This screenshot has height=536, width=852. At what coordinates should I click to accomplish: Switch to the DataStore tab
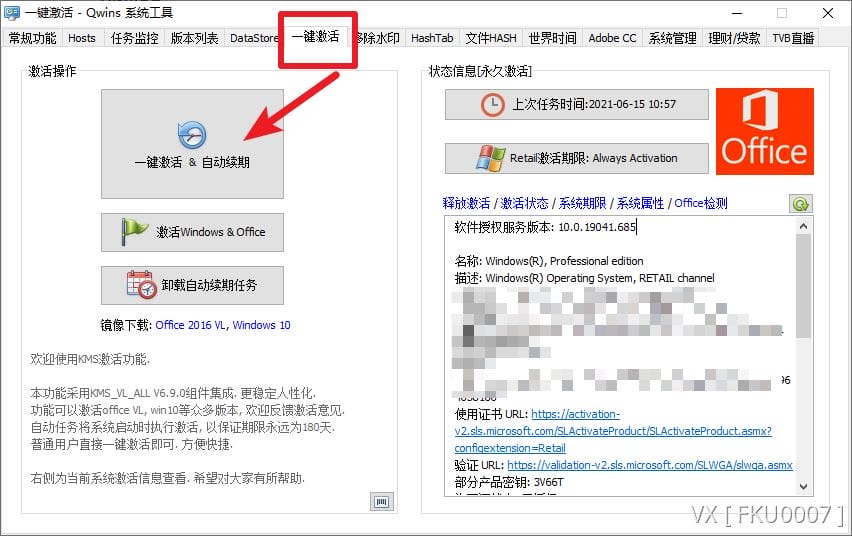click(254, 38)
